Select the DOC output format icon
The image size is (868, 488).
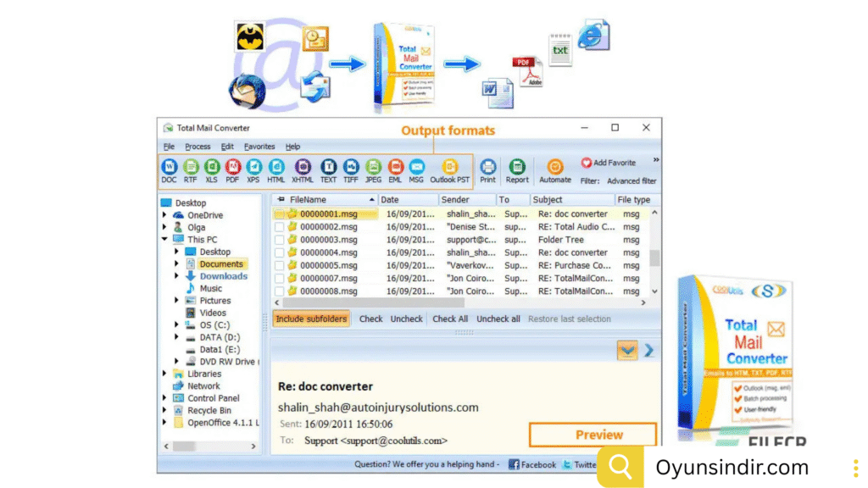click(169, 167)
